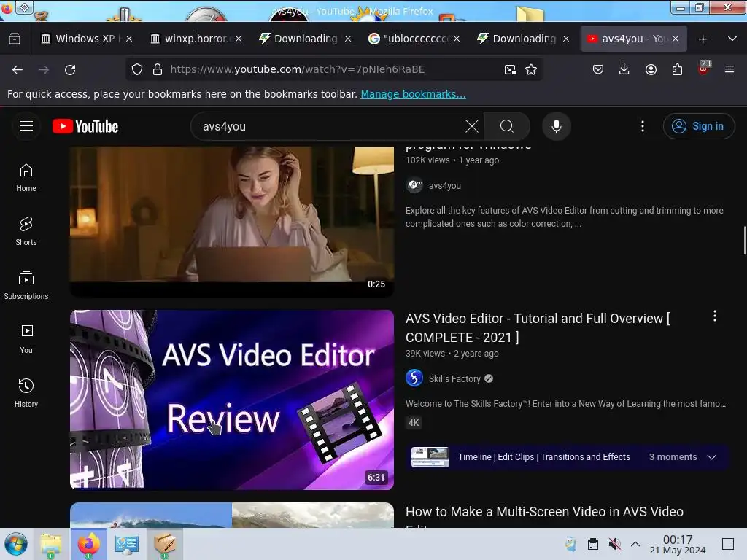Open Firefox downloads panel
This screenshot has width=747, height=560.
point(624,69)
